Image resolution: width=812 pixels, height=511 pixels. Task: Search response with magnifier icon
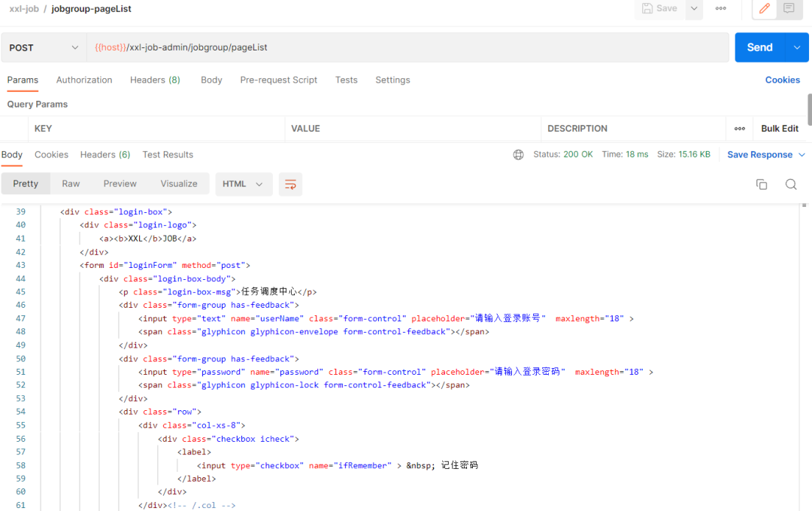[791, 184]
